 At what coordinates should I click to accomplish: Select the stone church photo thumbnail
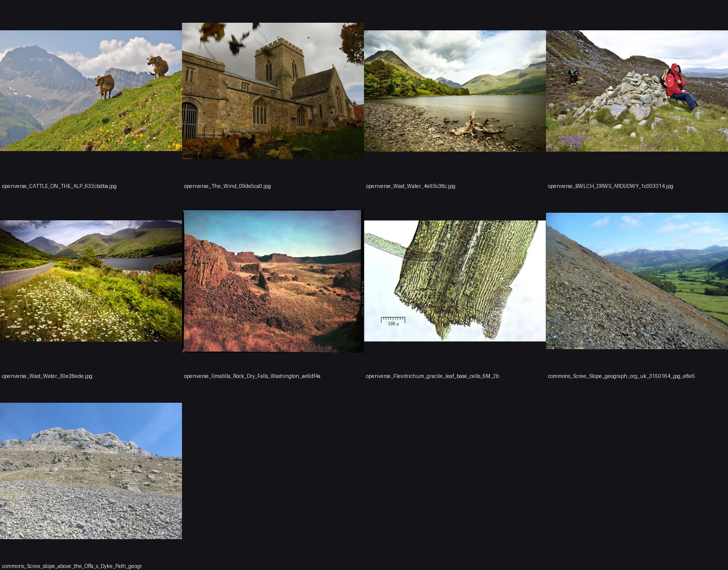point(273,91)
